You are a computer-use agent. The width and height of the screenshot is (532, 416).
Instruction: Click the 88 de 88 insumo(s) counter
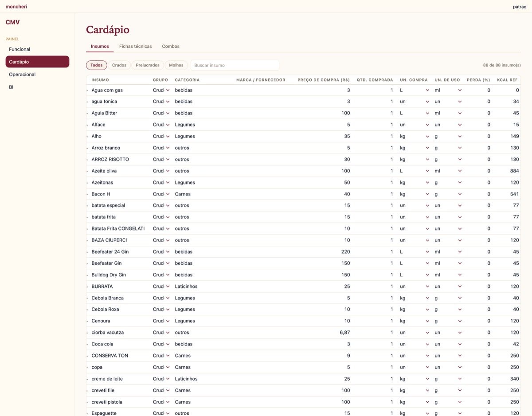[x=502, y=65]
